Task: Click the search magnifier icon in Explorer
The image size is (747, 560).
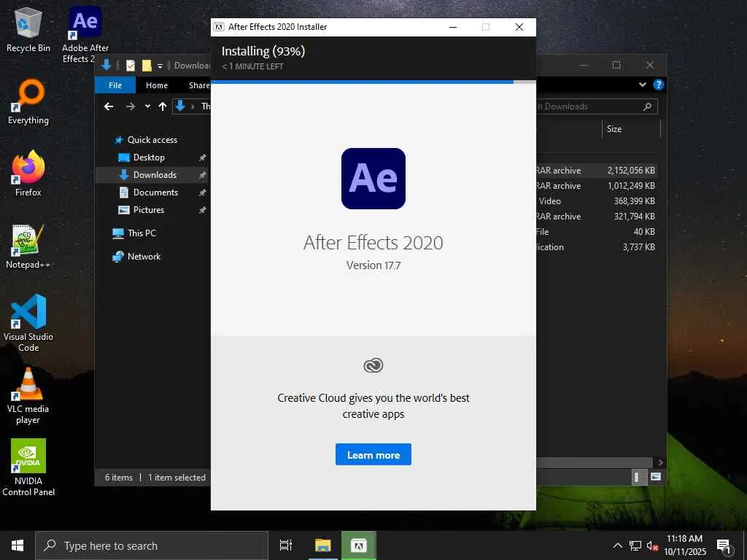Action: (647, 106)
